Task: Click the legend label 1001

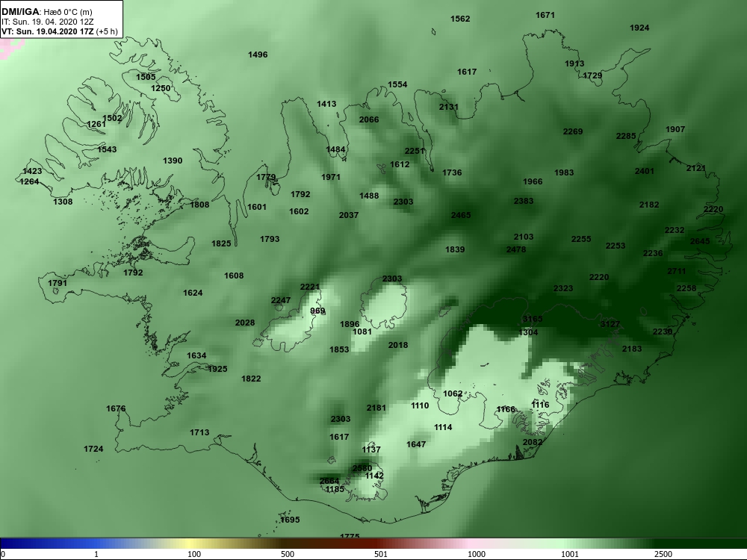Action: [570, 554]
